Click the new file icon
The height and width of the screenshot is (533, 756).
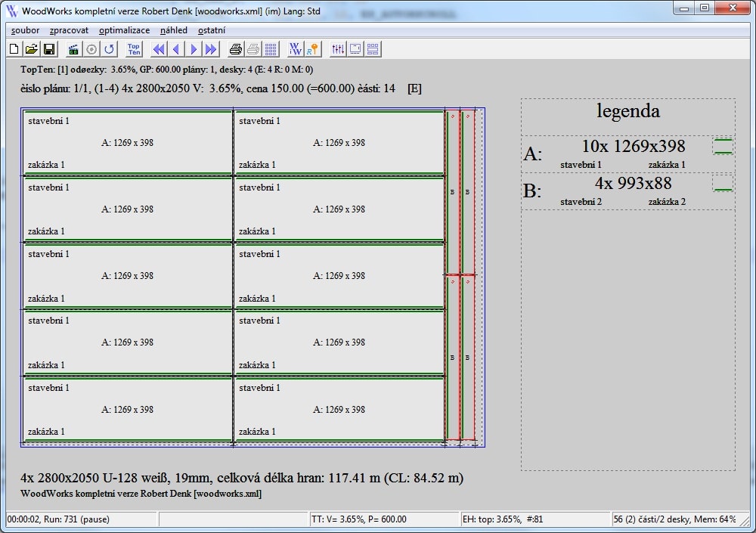click(14, 48)
